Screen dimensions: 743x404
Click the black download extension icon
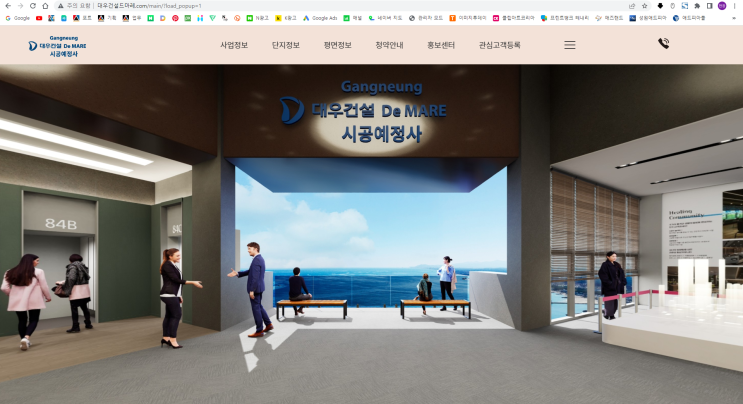[660, 6]
